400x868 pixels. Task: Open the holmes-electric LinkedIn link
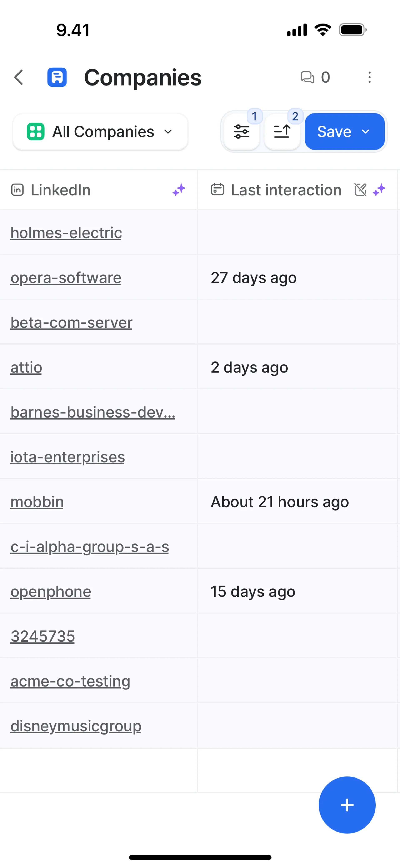(x=66, y=233)
